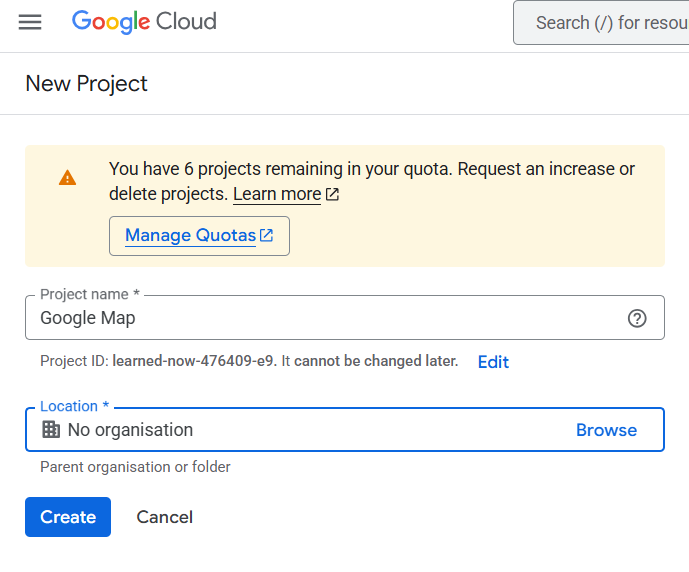Select the Location field showing No organisation
The height and width of the screenshot is (572, 689).
345,430
